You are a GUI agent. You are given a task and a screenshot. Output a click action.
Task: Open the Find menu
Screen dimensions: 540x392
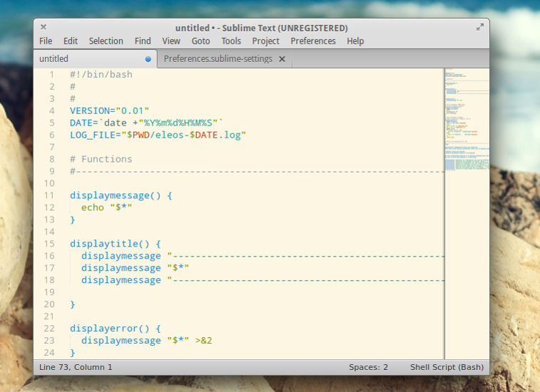coord(143,41)
